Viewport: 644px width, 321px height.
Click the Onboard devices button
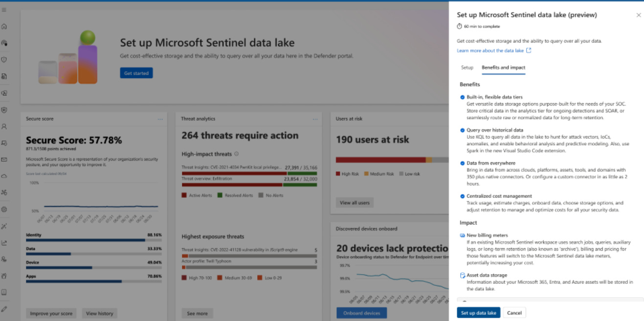(x=361, y=313)
